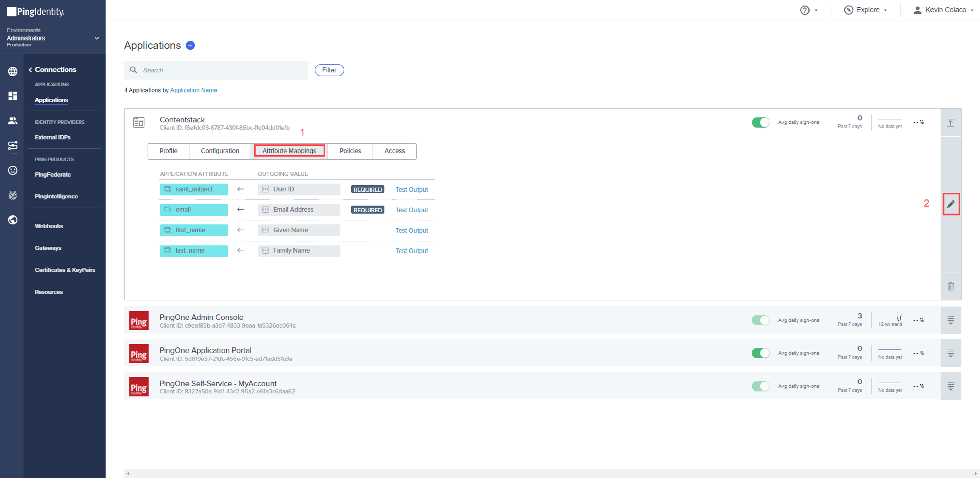Delete Contentstack with trash icon
This screenshot has width=980, height=478.
tap(951, 286)
